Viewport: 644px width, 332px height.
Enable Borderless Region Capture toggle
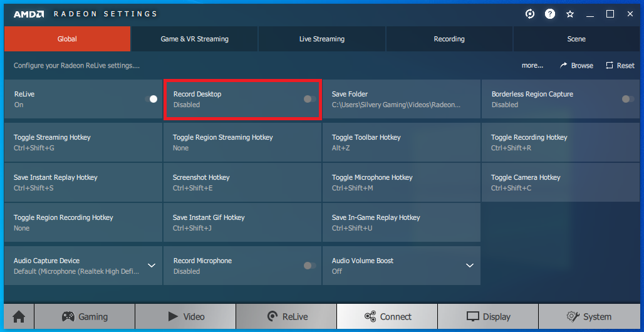(627, 99)
